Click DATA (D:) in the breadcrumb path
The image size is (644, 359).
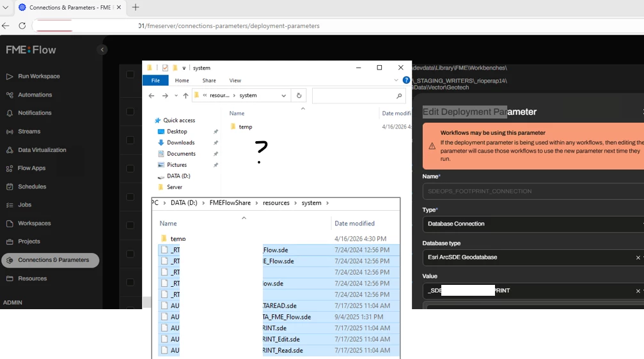point(184,202)
